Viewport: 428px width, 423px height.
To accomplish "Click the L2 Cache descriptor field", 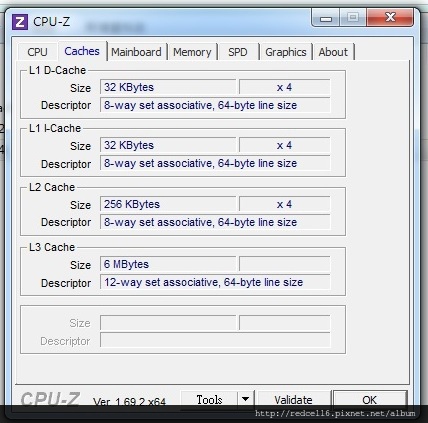I will pos(215,222).
